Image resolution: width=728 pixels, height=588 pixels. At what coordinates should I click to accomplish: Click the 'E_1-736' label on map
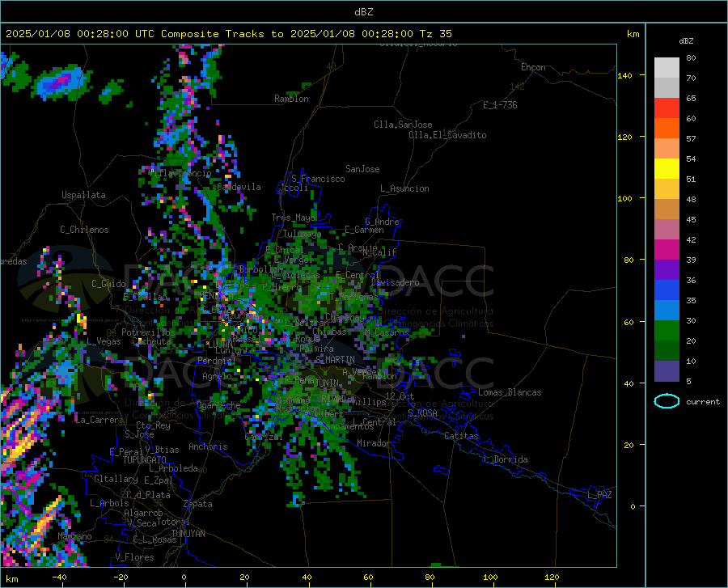(500, 105)
